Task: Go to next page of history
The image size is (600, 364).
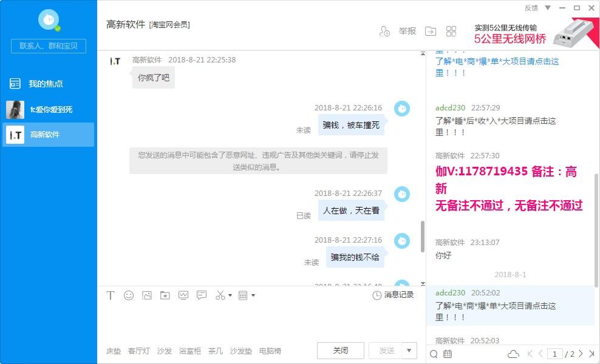Action: [x=581, y=354]
